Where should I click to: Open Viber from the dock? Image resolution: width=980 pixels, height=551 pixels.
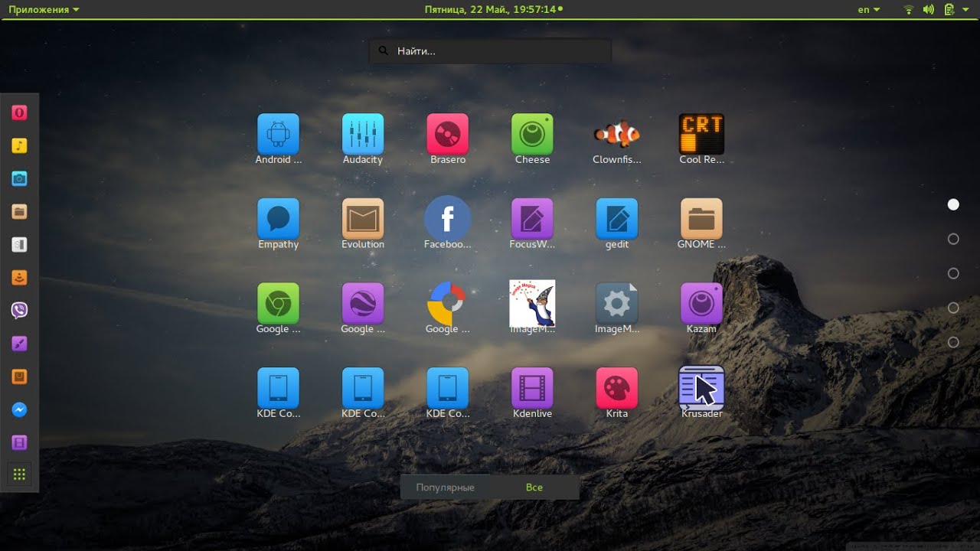[20, 310]
